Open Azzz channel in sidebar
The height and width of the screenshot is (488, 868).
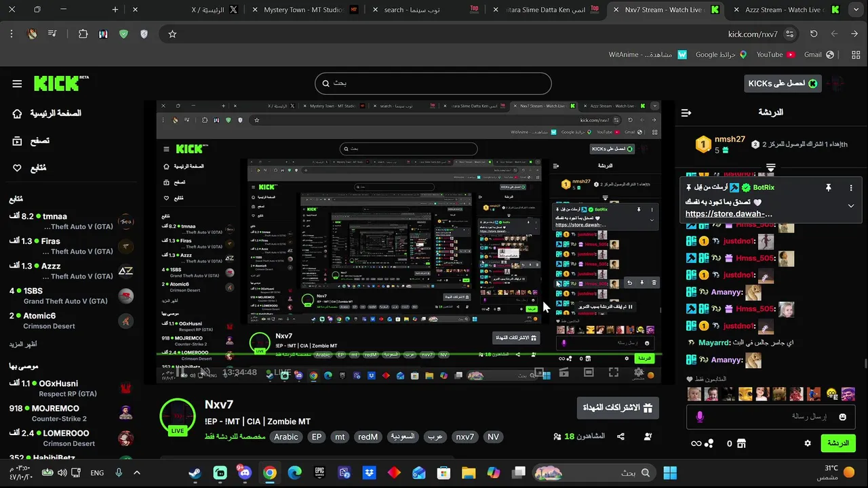[x=71, y=271]
